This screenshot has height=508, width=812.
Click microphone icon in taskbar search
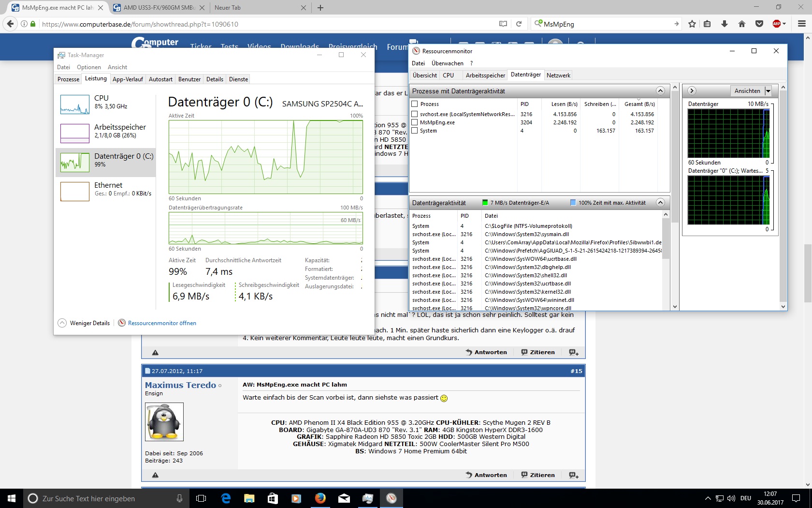point(179,498)
